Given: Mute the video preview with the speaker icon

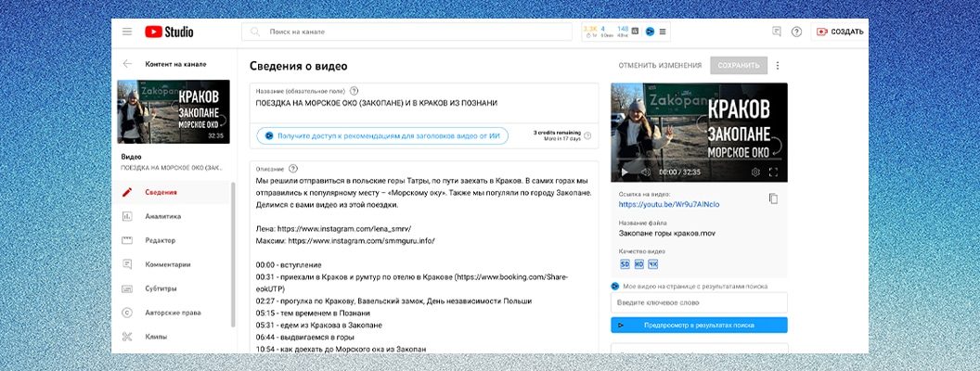Looking at the screenshot, I should 645,173.
